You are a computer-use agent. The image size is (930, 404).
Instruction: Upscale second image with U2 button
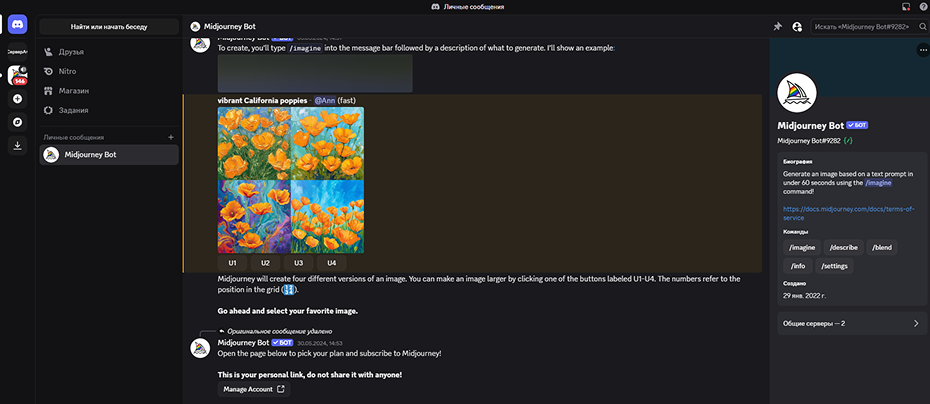click(265, 263)
